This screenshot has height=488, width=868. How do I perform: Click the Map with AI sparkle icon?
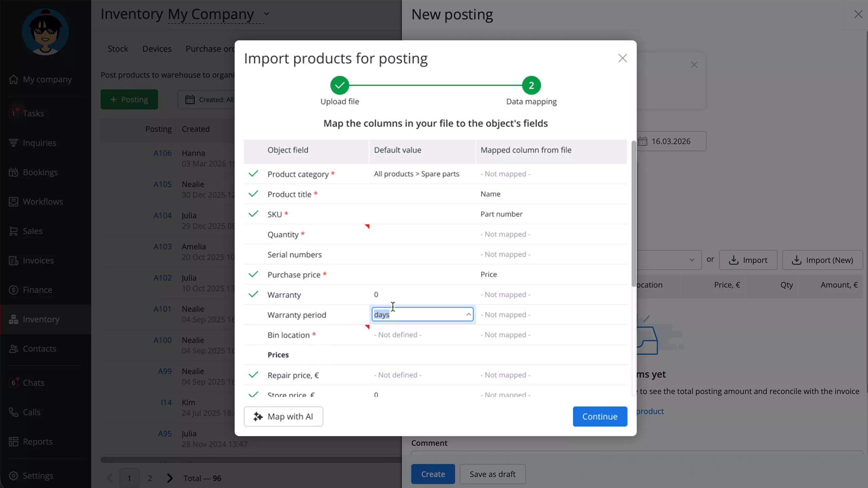pyautogui.click(x=257, y=416)
